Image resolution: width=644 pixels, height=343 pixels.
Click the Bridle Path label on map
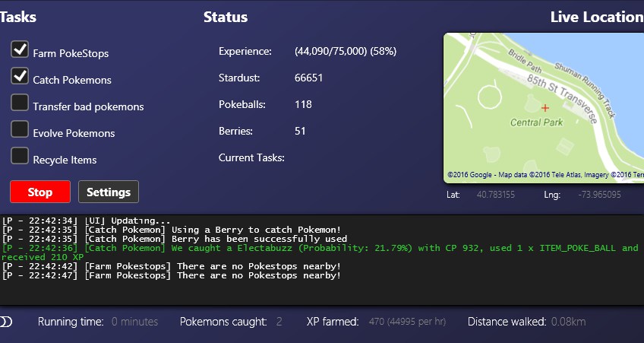pos(527,60)
